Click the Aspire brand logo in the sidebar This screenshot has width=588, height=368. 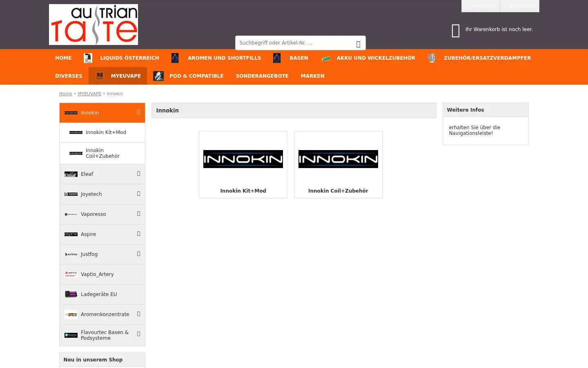[71, 234]
